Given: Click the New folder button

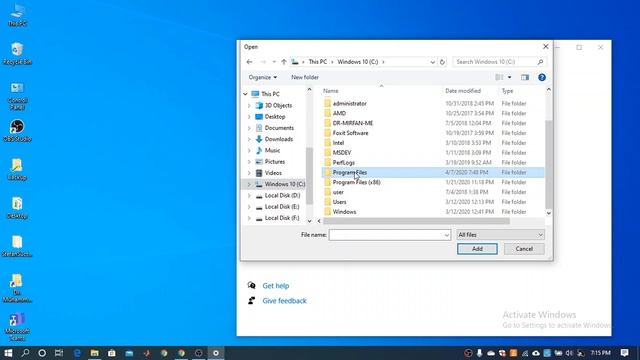Looking at the screenshot, I should (304, 77).
